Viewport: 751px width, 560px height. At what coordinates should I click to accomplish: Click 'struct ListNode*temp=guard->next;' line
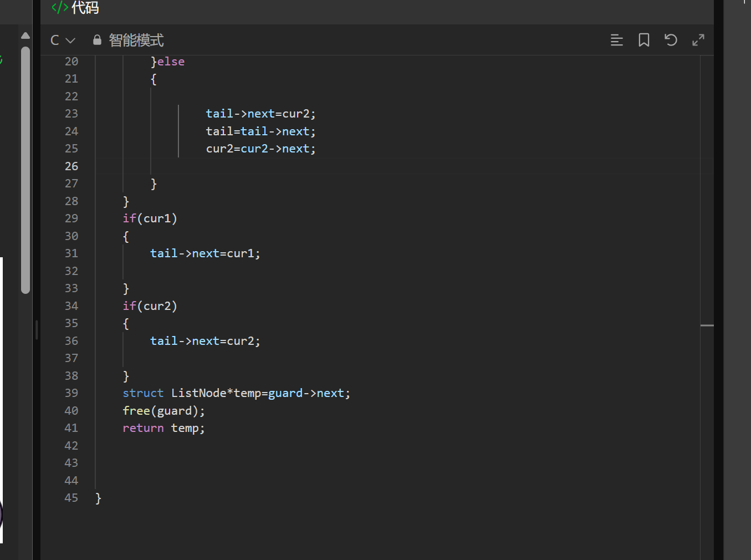click(x=237, y=393)
